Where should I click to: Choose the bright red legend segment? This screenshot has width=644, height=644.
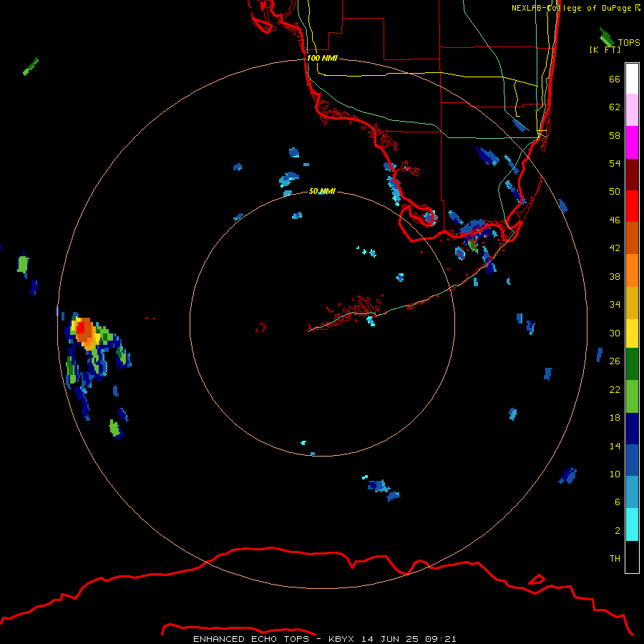[x=632, y=206]
